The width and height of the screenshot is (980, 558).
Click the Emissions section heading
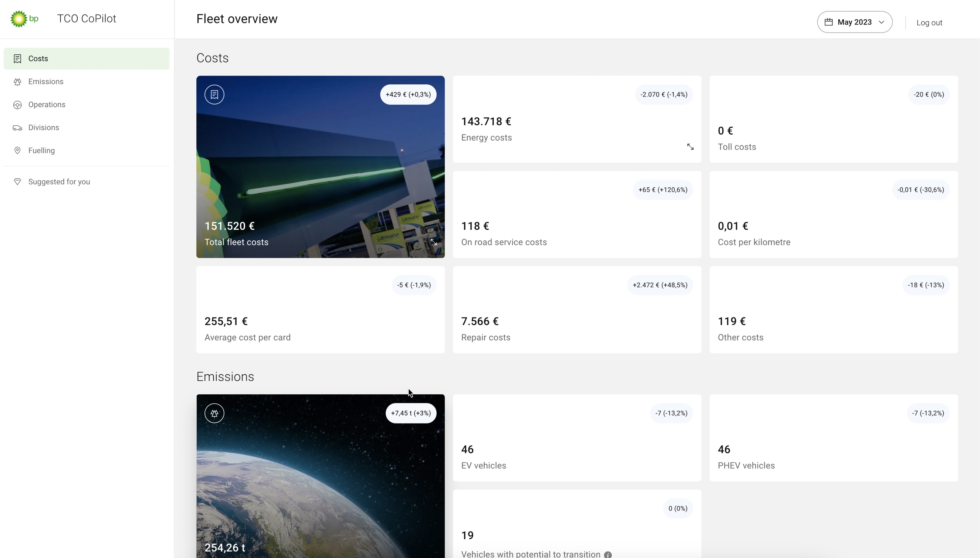(x=225, y=377)
